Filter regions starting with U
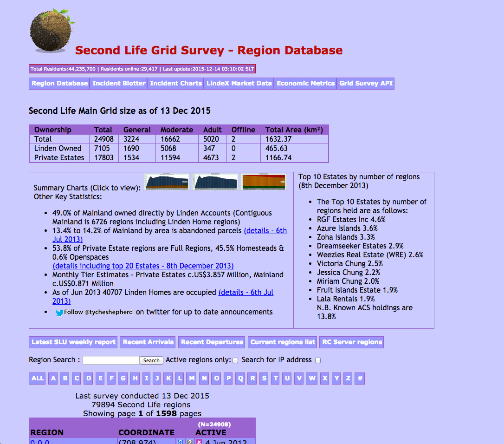The width and height of the screenshot is (504, 444). pyautogui.click(x=287, y=379)
